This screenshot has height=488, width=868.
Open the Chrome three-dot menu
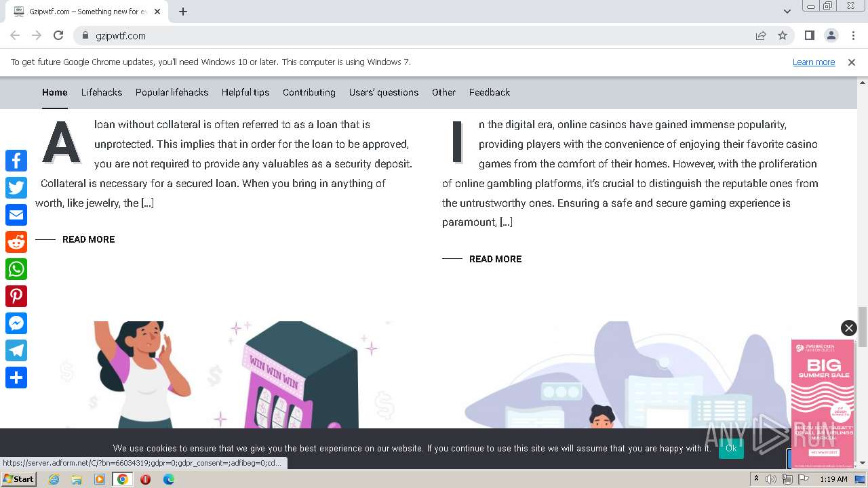tap(852, 35)
